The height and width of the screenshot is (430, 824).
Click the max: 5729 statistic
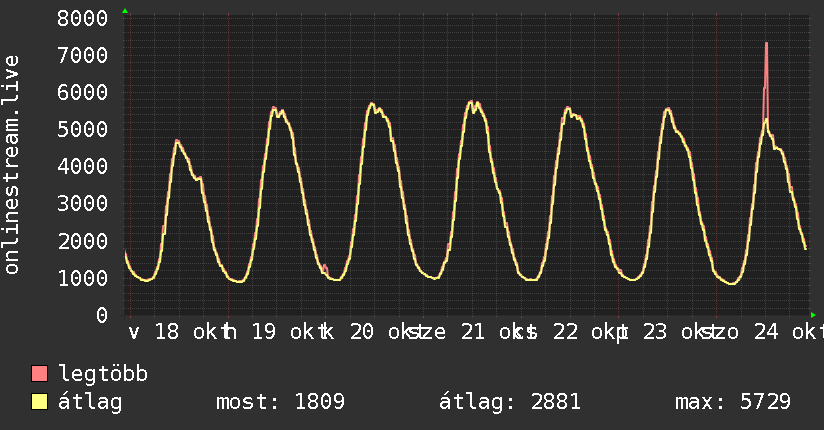(733, 402)
